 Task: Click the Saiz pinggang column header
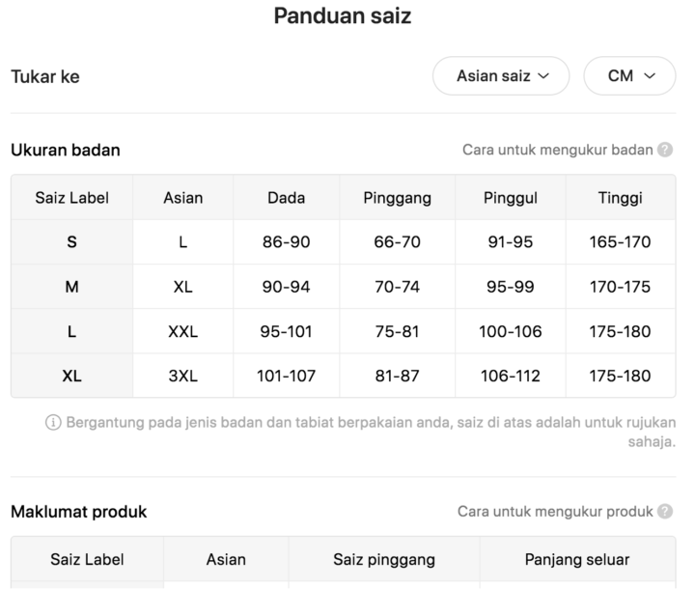click(x=384, y=559)
